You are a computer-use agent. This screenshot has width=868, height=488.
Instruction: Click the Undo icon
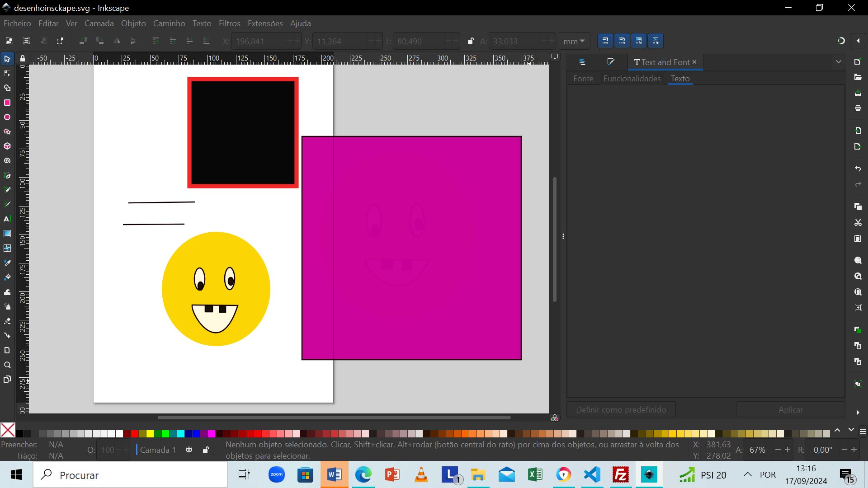858,169
